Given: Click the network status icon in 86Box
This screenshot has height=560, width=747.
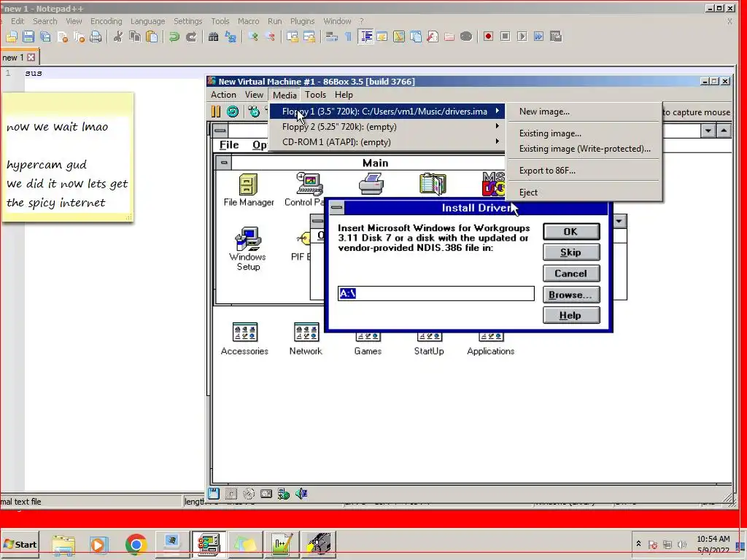Looking at the screenshot, I should [x=284, y=494].
